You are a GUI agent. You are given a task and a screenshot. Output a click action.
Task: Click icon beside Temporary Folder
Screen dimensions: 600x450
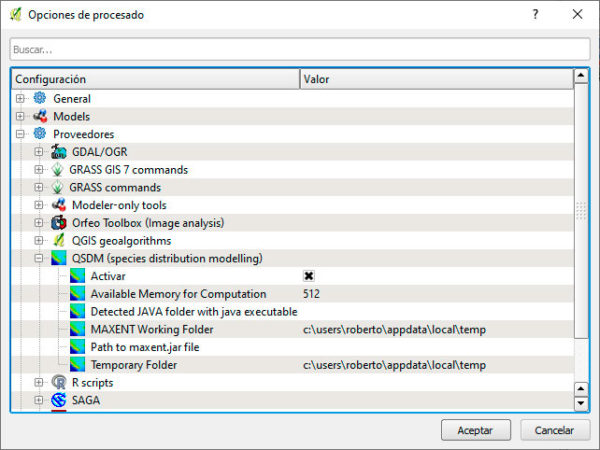click(x=77, y=365)
